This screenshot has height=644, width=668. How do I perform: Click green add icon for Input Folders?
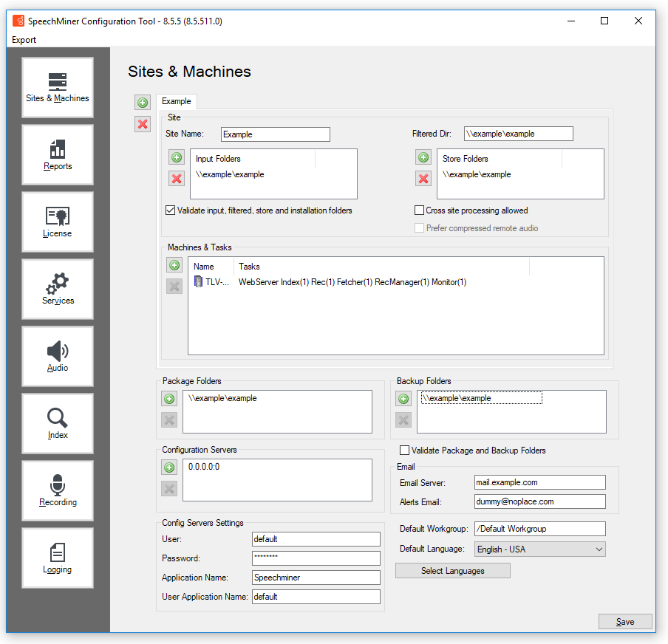tap(177, 157)
